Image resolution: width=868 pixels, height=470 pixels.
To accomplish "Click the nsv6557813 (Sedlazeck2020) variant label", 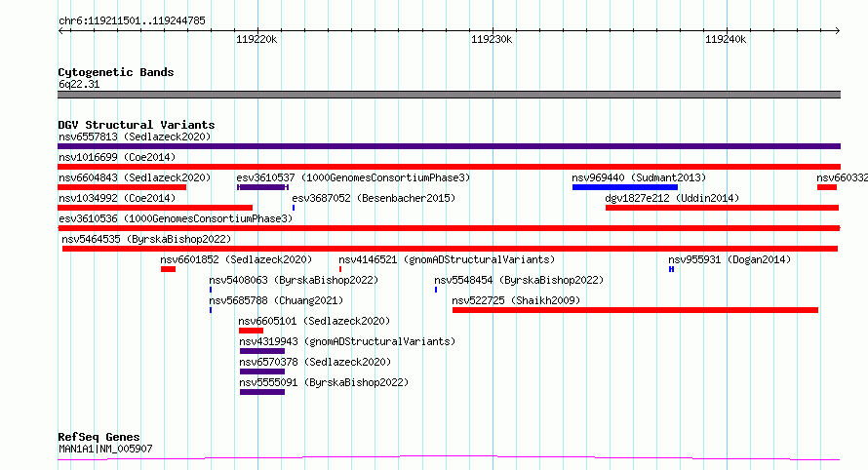I will pos(135,137).
